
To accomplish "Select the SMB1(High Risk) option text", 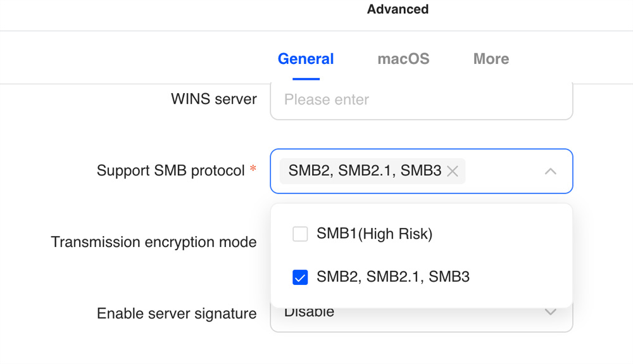I will 374,234.
